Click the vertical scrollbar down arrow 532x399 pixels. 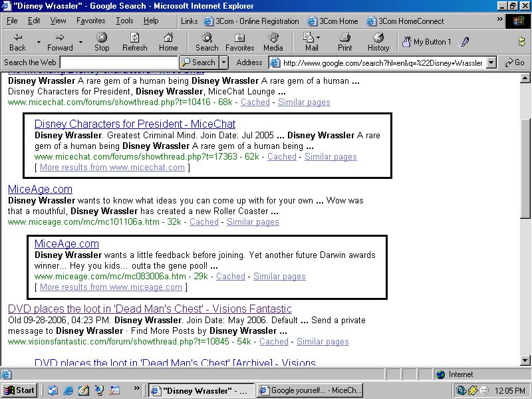525,360
